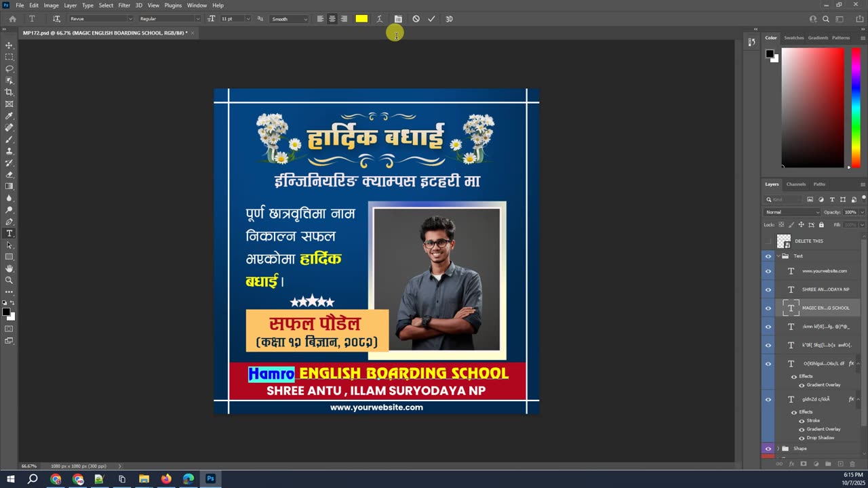Toggle the Stroke effect visibility

(x=802, y=421)
